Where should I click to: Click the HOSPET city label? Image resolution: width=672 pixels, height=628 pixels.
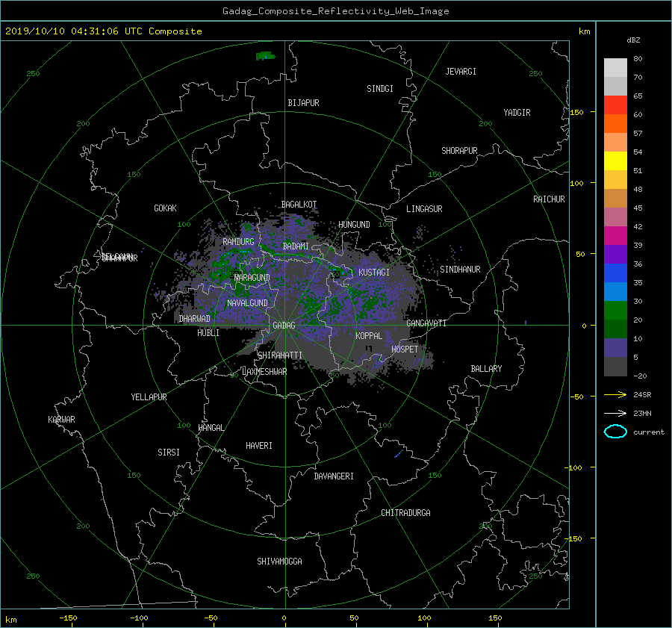coord(405,349)
